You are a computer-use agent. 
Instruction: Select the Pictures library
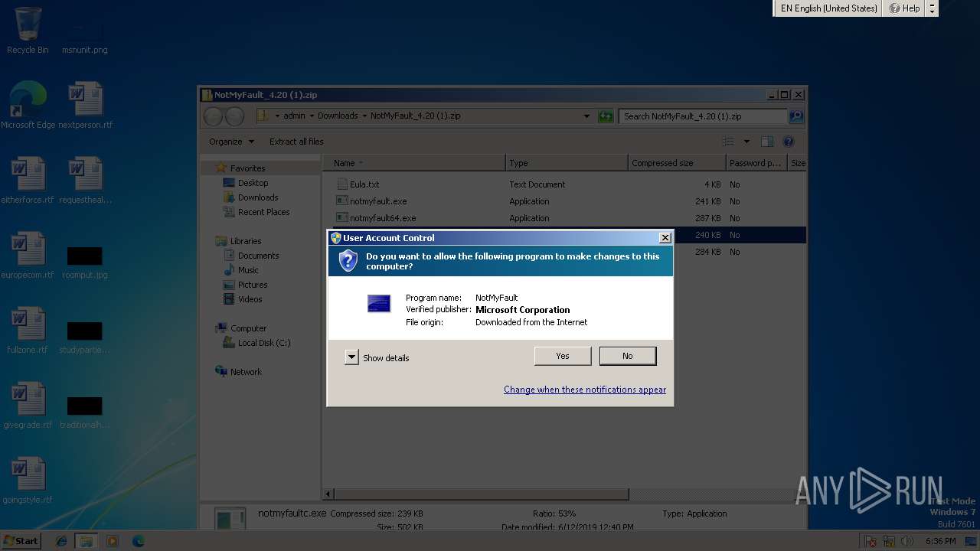coord(253,285)
